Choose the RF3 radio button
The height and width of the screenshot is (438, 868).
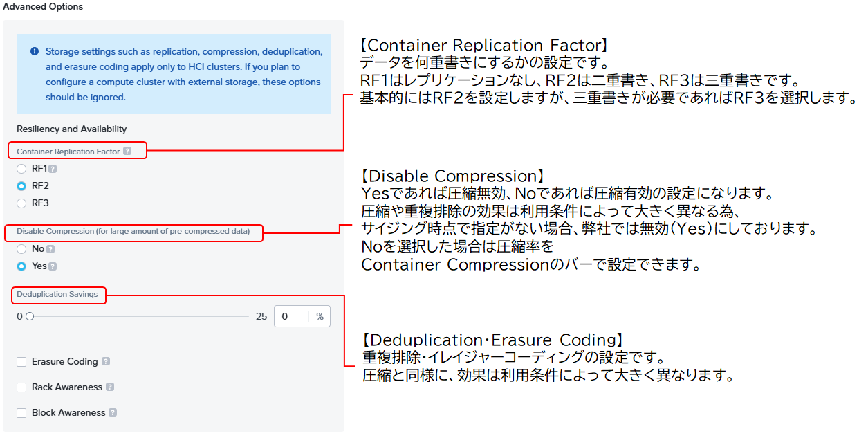point(21,203)
